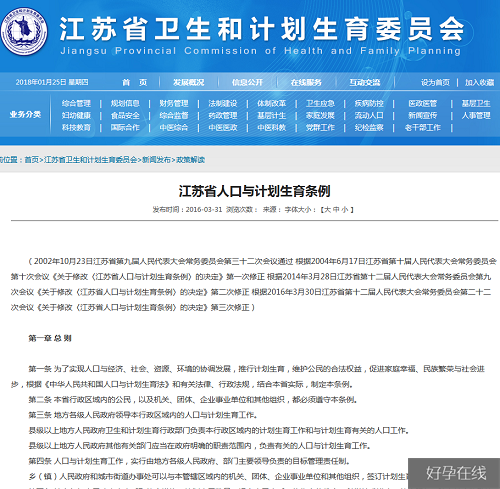
Task: Click the 卫生应急 category link
Action: pos(320,104)
